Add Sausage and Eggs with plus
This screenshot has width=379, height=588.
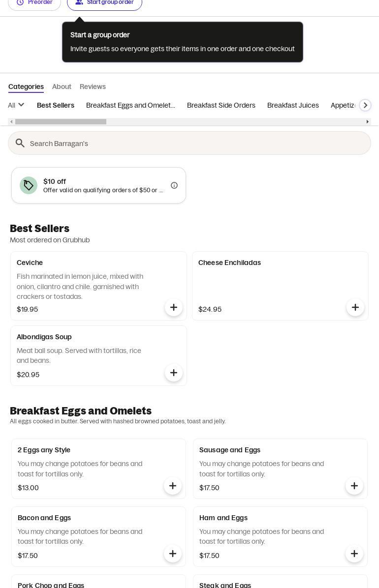pos(354,486)
